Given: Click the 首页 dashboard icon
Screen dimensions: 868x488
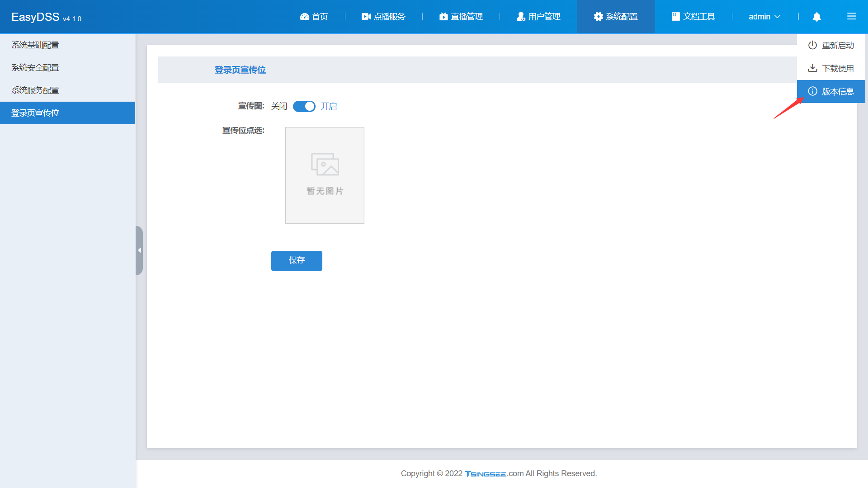Looking at the screenshot, I should [304, 17].
